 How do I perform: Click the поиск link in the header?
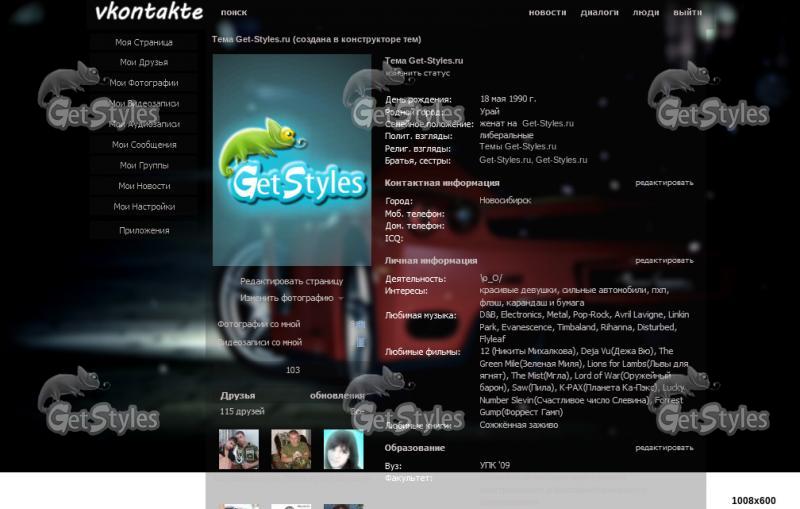click(234, 13)
